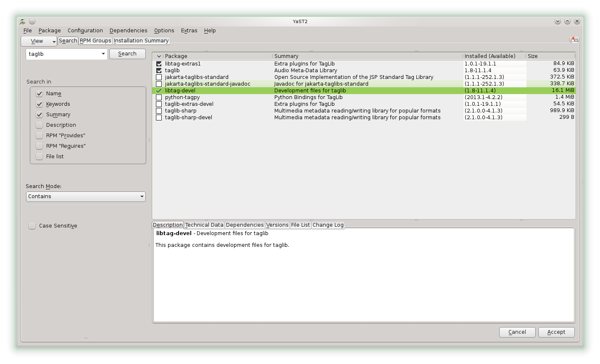This screenshot has width=600, height=364.
Task: Enable searching in File list
Action: click(39, 157)
